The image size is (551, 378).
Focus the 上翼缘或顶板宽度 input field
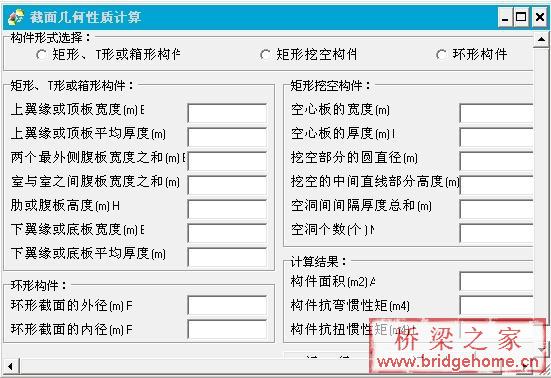[x=227, y=113]
